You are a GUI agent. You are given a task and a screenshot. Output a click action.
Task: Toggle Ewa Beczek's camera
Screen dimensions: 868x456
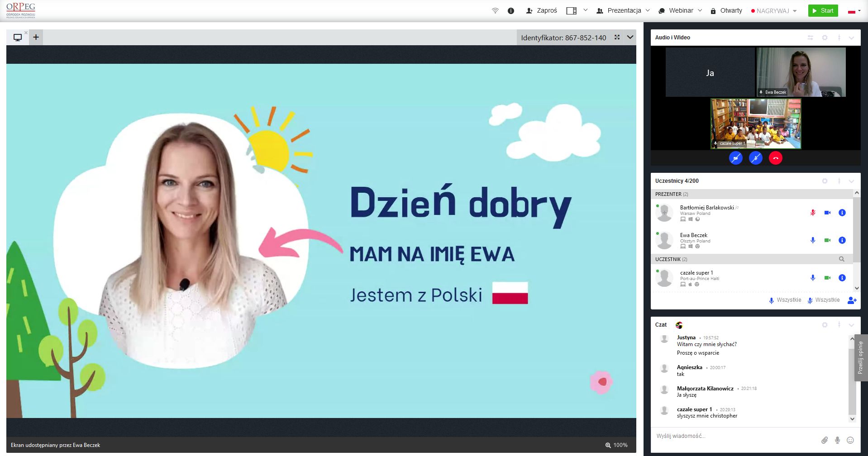pos(827,240)
